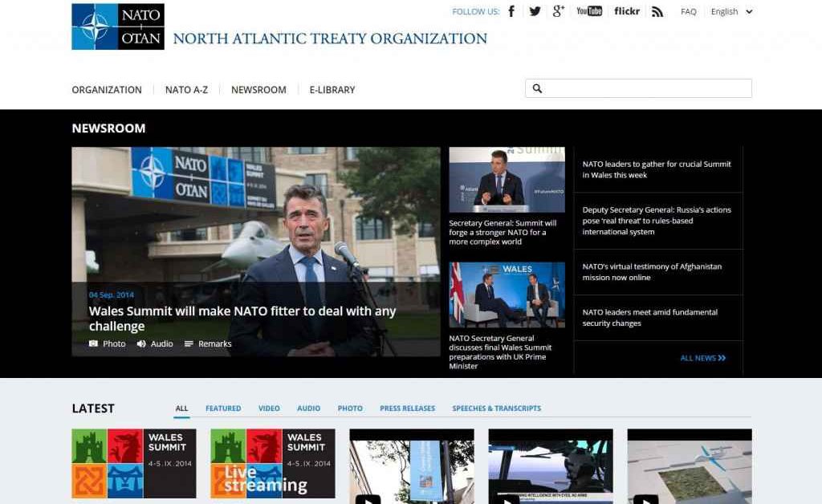Open 'NATO leaders meet amid fundamental security changes'
Image resolution: width=822 pixels, height=504 pixels.
pyautogui.click(x=649, y=318)
